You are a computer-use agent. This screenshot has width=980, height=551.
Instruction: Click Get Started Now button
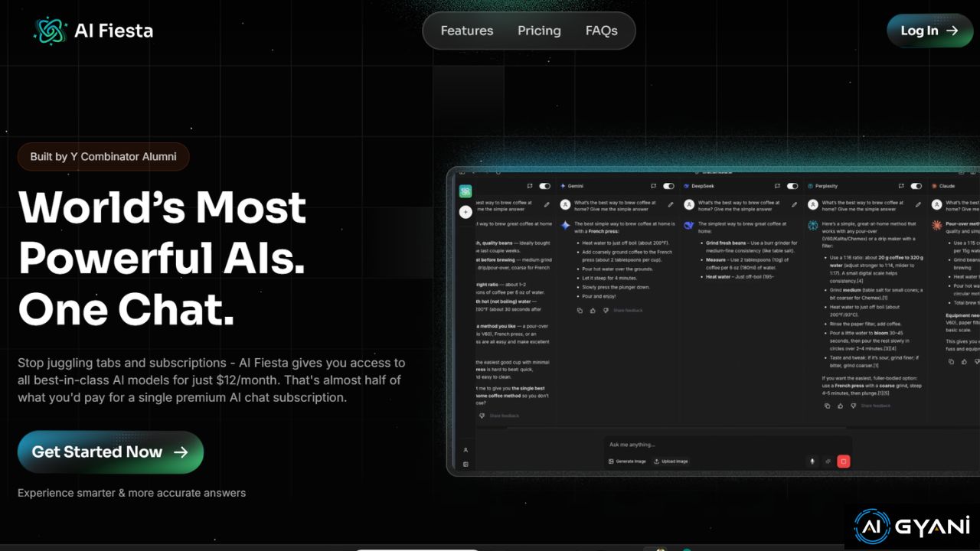pos(110,452)
